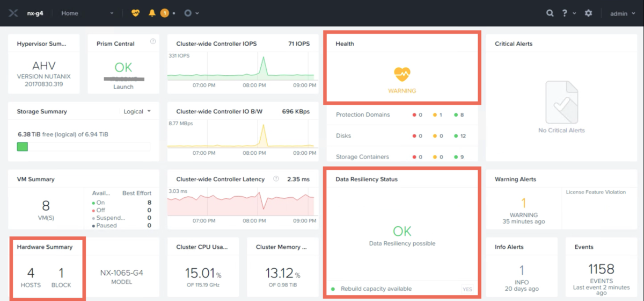Screen dimensions: 644x301
Task: Click the Rebuild capacity available text
Action: point(376,289)
